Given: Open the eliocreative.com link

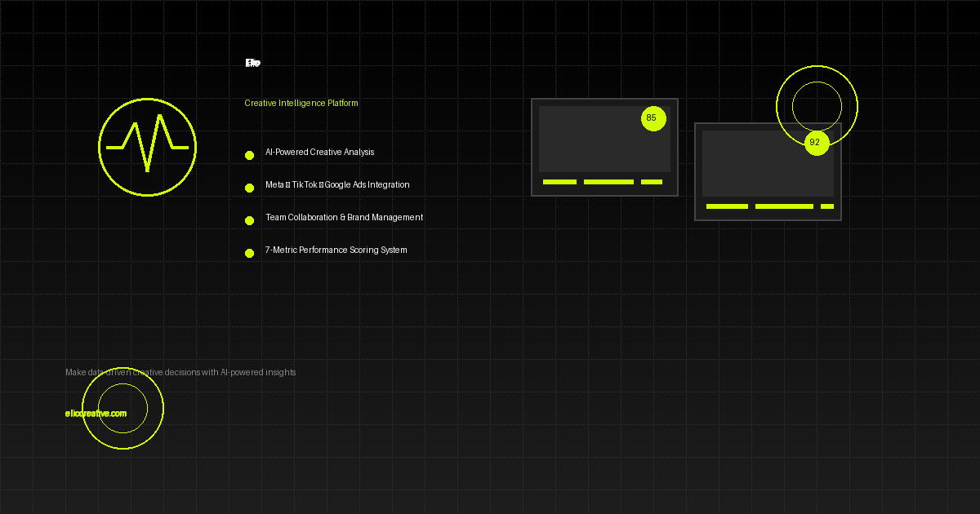Looking at the screenshot, I should 96,414.
